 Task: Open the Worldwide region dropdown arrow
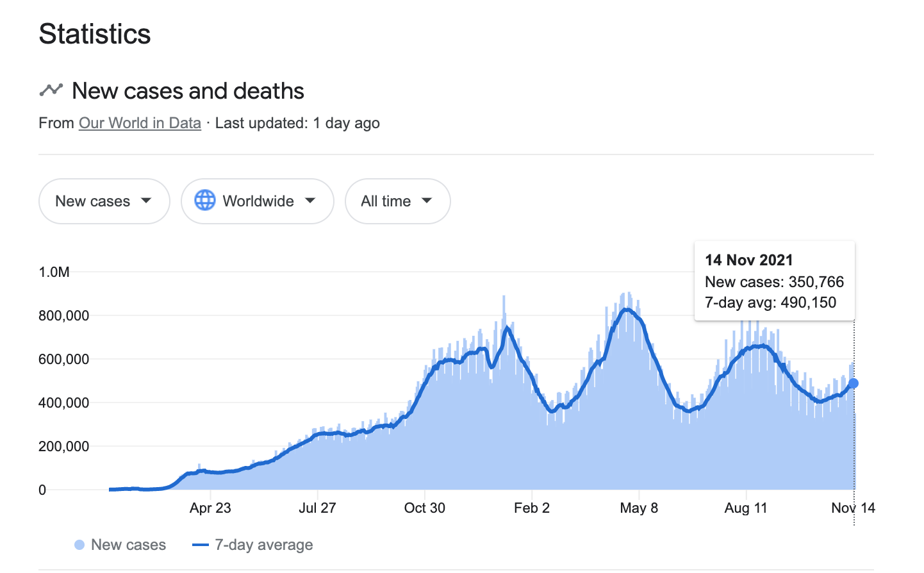pos(310,201)
